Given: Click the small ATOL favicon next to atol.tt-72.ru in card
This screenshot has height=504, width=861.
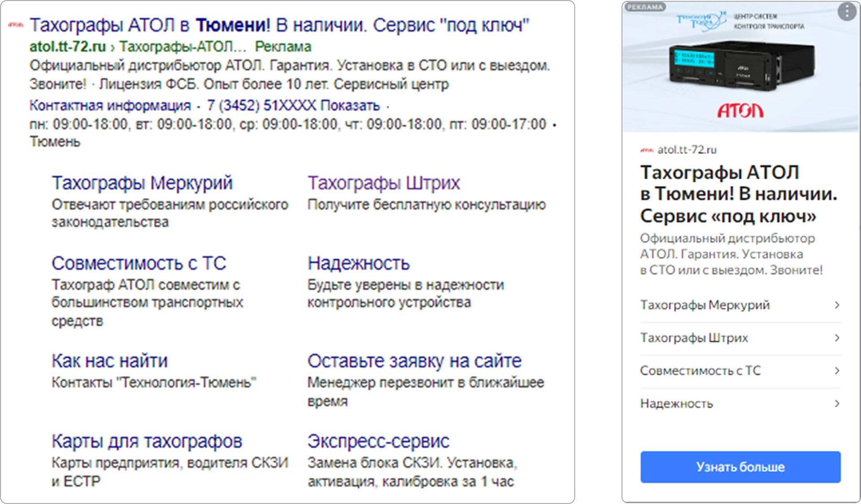Looking at the screenshot, I should click(x=647, y=150).
